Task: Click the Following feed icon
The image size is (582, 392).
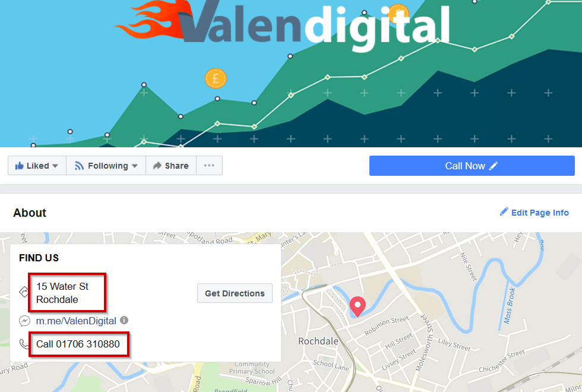Action: coord(79,166)
